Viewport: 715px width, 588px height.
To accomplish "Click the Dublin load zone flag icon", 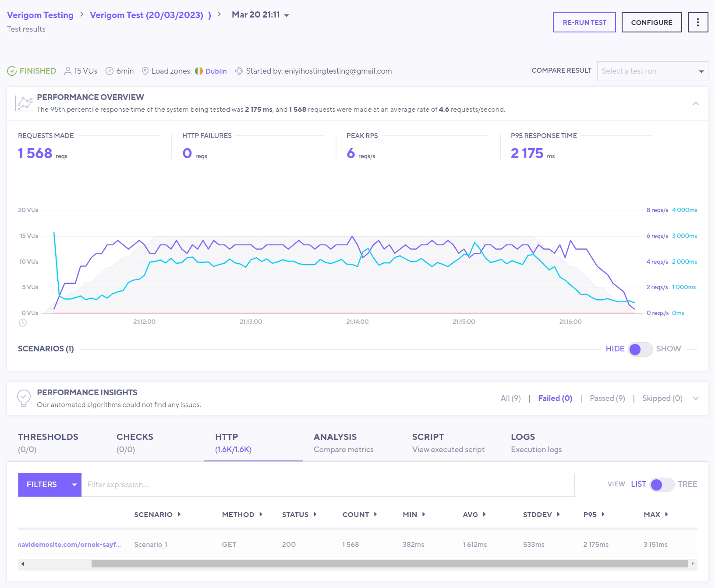I will pyautogui.click(x=199, y=71).
